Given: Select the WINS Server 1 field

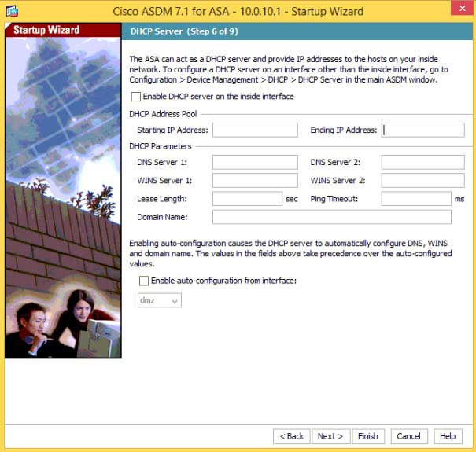Looking at the screenshot, I should coord(255,181).
